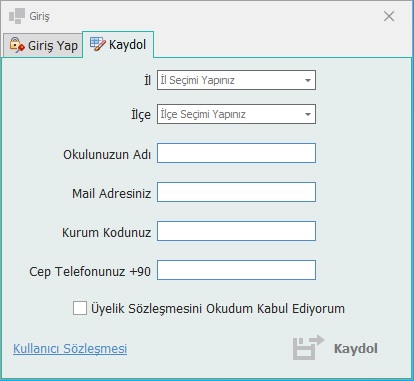Focus the Kurum Kodunuz input field
The height and width of the screenshot is (381, 414).
(x=236, y=231)
